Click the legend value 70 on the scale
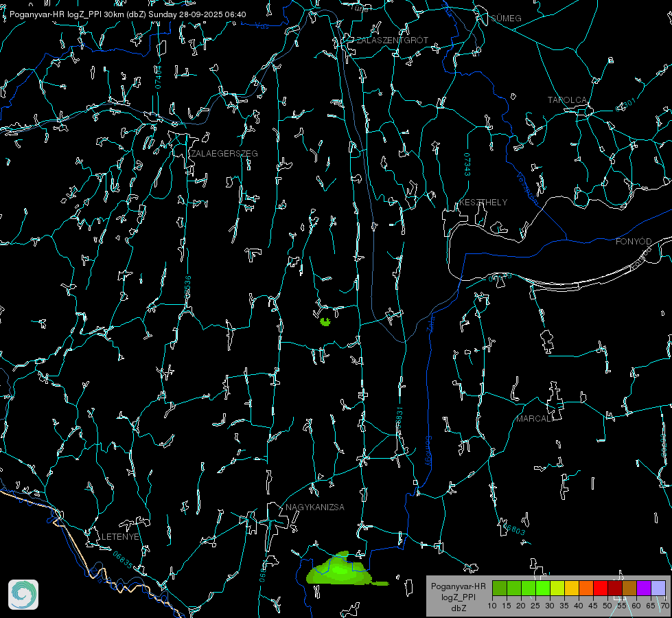This screenshot has width=672, height=618. pyautogui.click(x=665, y=606)
